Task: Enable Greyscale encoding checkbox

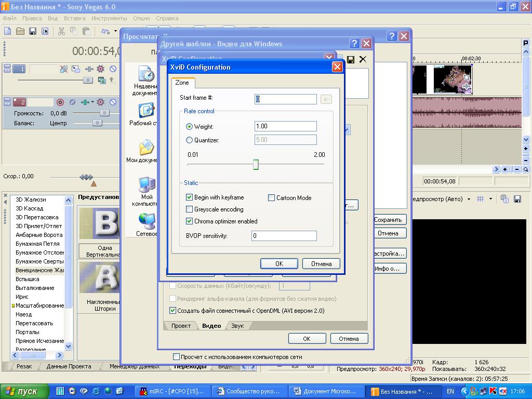Action: (189, 209)
